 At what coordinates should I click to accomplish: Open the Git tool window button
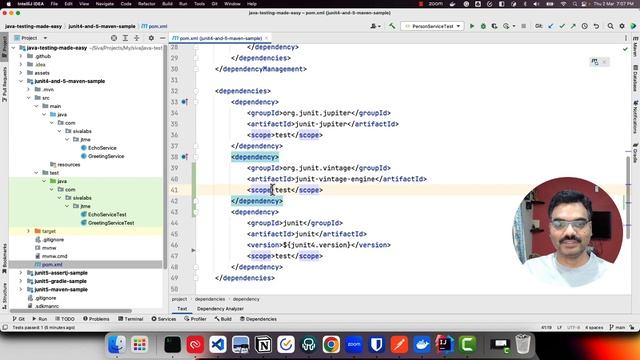pos(19,319)
